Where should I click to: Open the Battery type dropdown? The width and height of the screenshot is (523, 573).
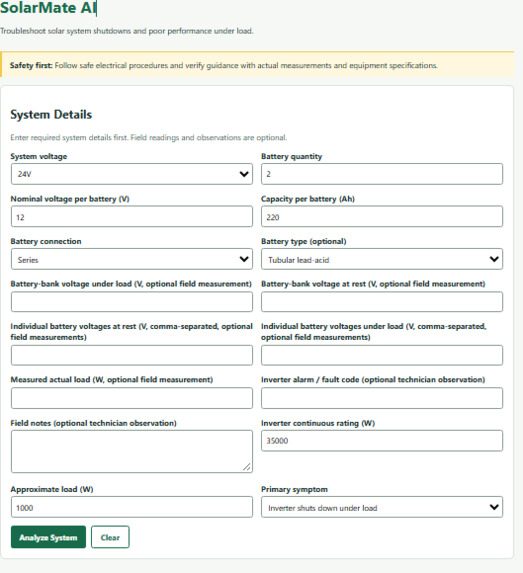(382, 259)
